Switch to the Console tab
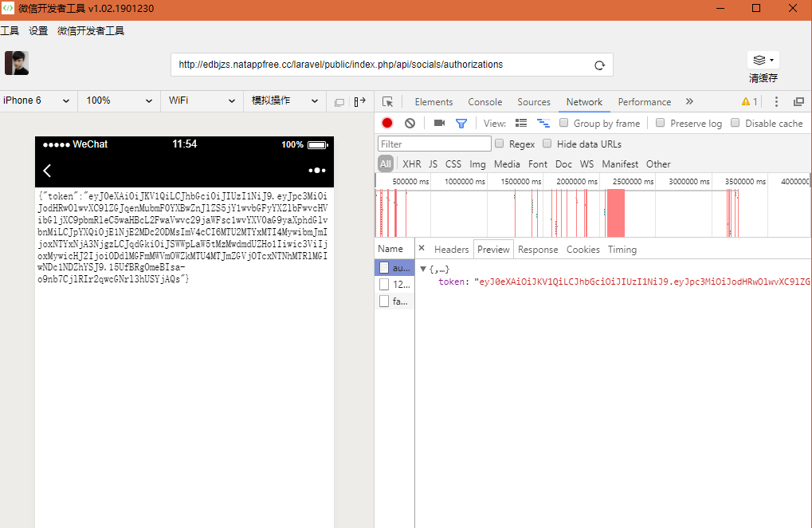Viewport: 812px width, 528px height. 484,102
